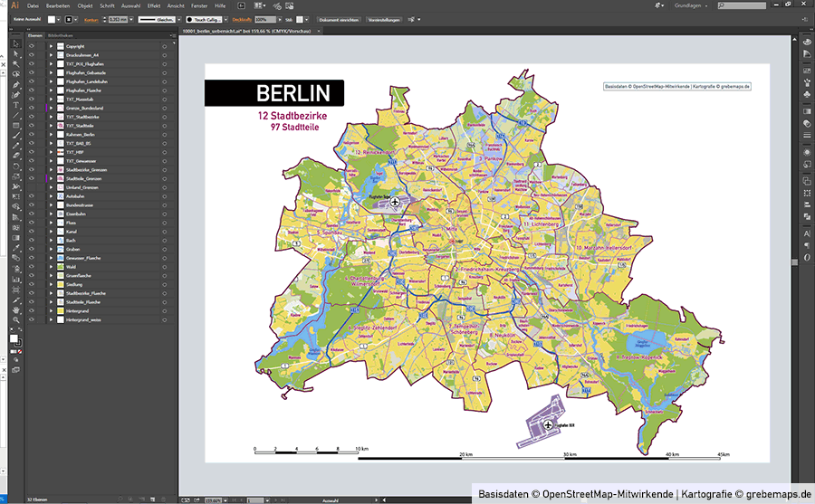Select the Hand tool
815x504 pixels.
[16, 309]
